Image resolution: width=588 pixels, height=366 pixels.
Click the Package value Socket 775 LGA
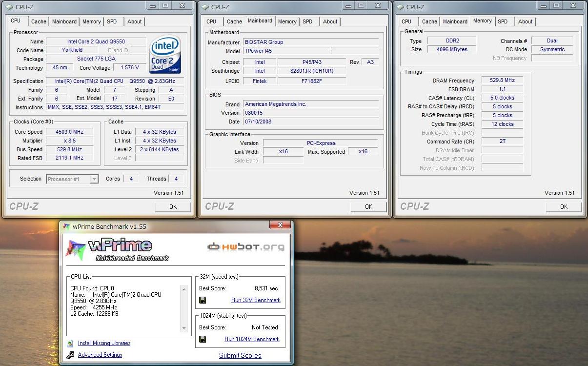[96, 59]
